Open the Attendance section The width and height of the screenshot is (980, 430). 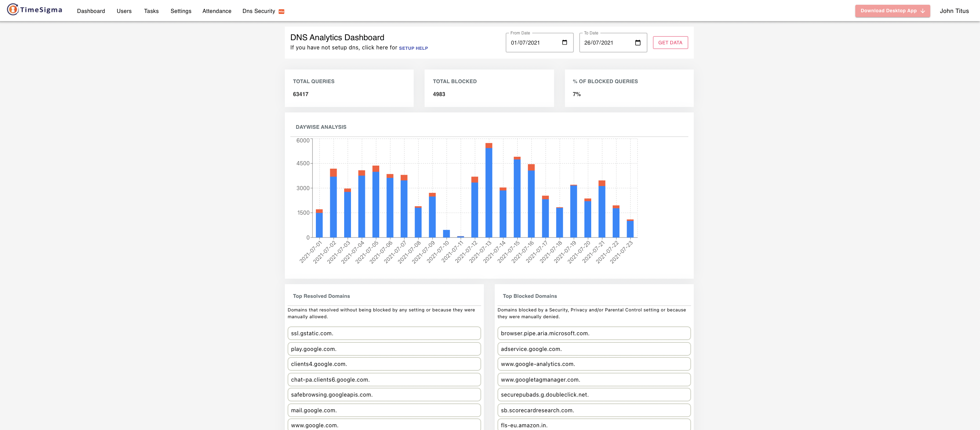pos(216,11)
